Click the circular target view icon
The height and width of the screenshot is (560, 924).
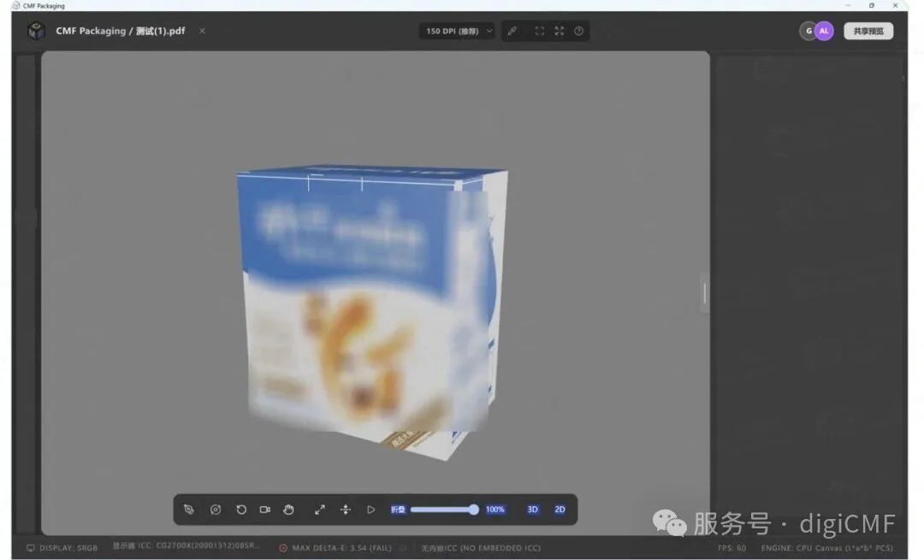point(216,510)
